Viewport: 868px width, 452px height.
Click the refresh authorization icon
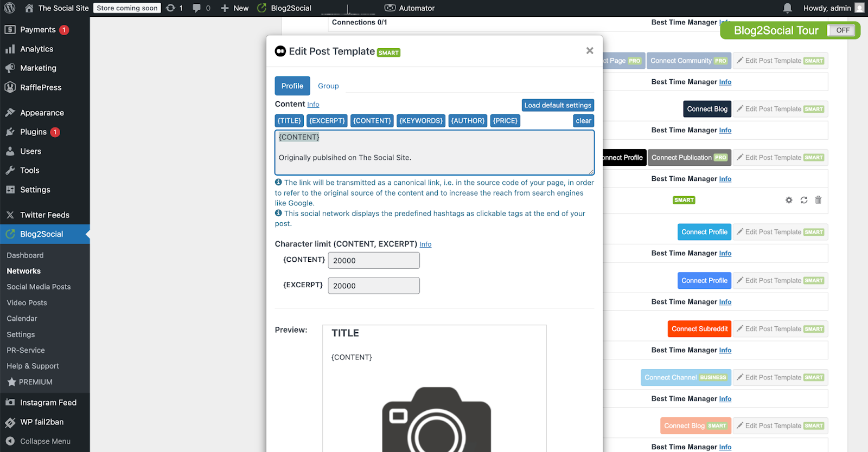[803, 200]
